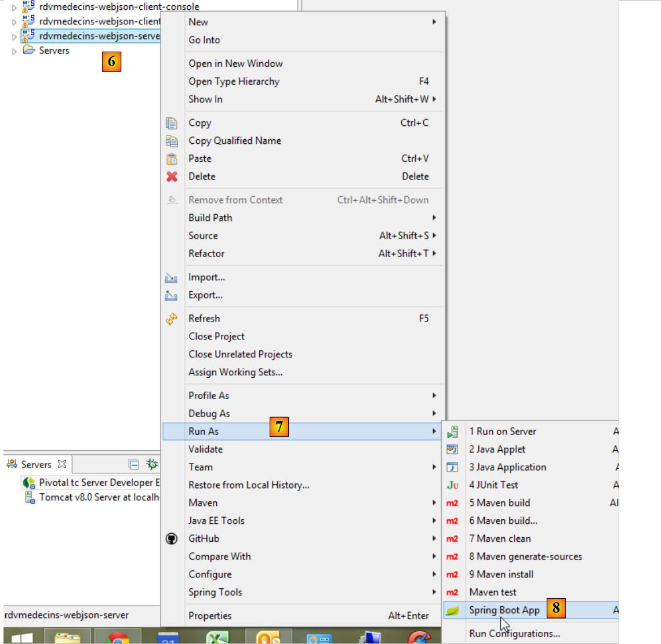The width and height of the screenshot is (661, 644).
Task: Click the red Delete X icon
Action: pyautogui.click(x=172, y=176)
